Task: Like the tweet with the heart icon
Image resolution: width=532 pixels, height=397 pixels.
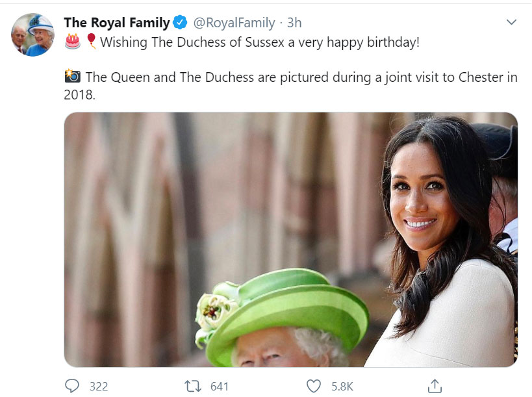Action: tap(314, 386)
